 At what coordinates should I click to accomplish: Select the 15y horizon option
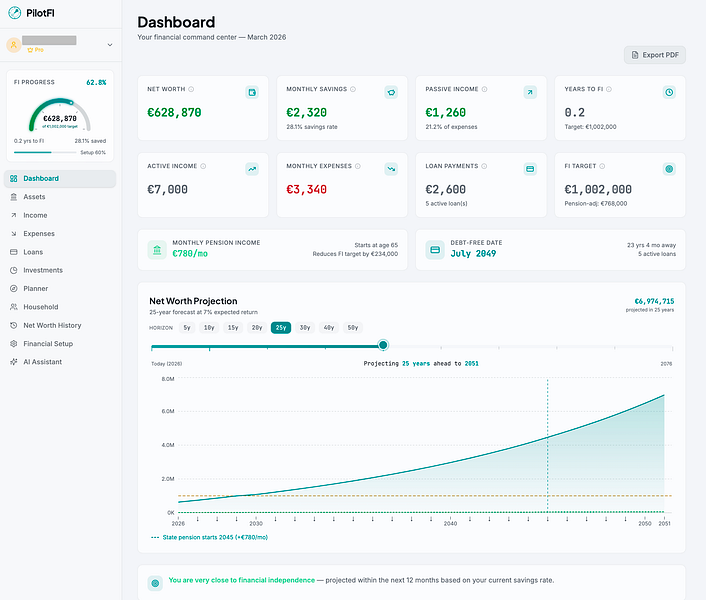click(x=233, y=328)
